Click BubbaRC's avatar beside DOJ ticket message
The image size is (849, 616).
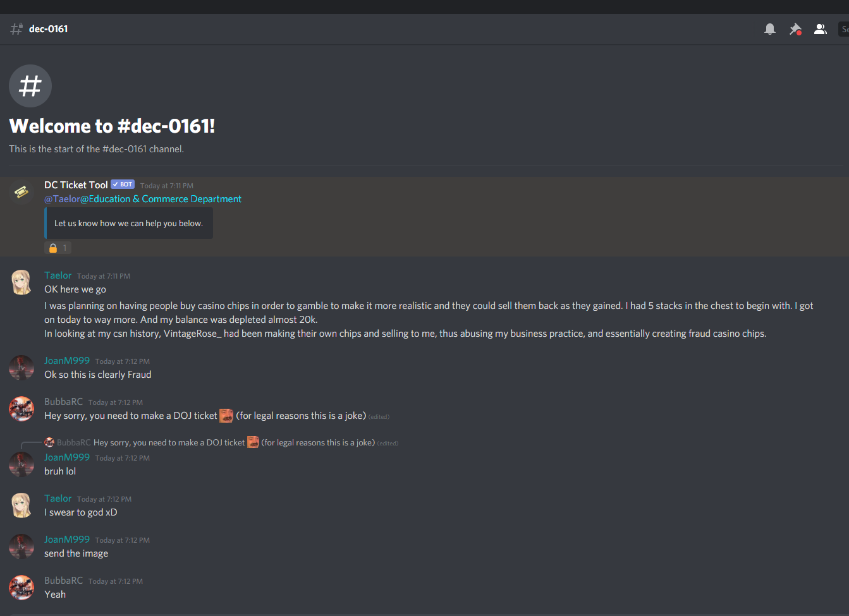pos(21,409)
